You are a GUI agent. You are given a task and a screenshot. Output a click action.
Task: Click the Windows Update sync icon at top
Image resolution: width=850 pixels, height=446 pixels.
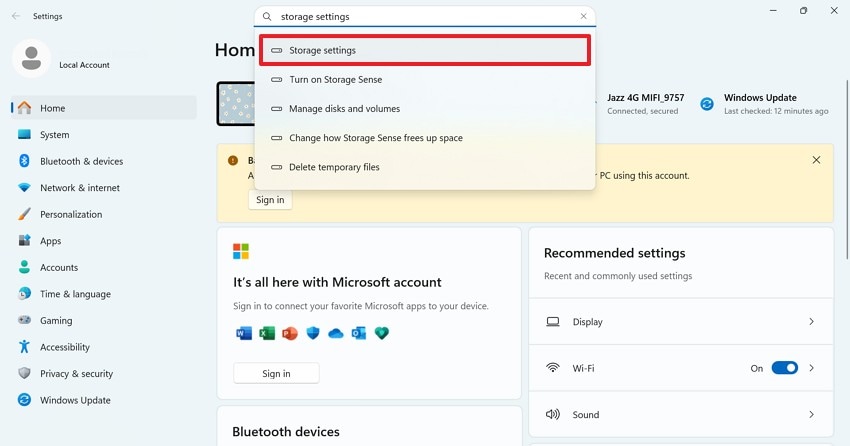point(707,104)
